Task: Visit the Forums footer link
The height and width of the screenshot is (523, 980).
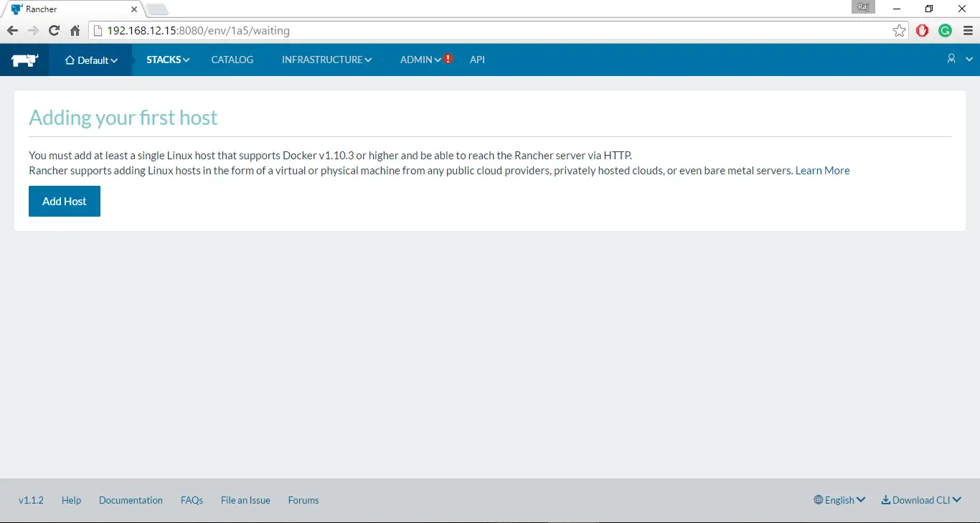Action: [303, 500]
